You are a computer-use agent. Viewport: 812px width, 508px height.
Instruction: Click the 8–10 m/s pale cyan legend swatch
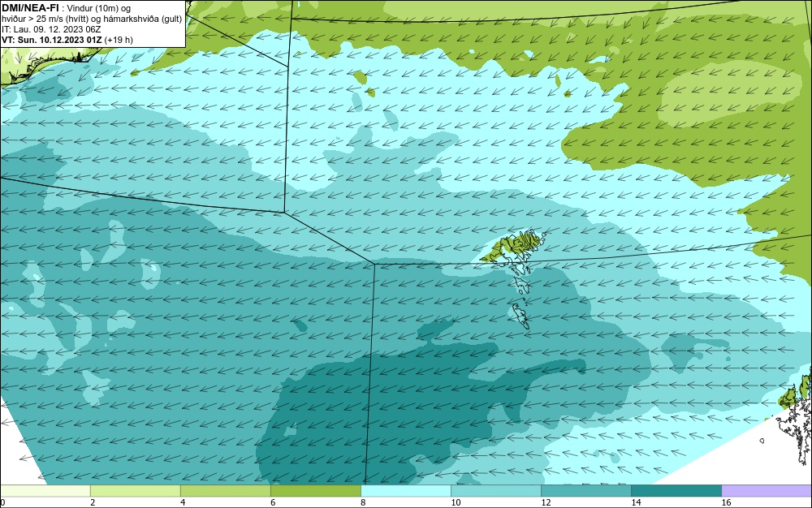[405, 490]
